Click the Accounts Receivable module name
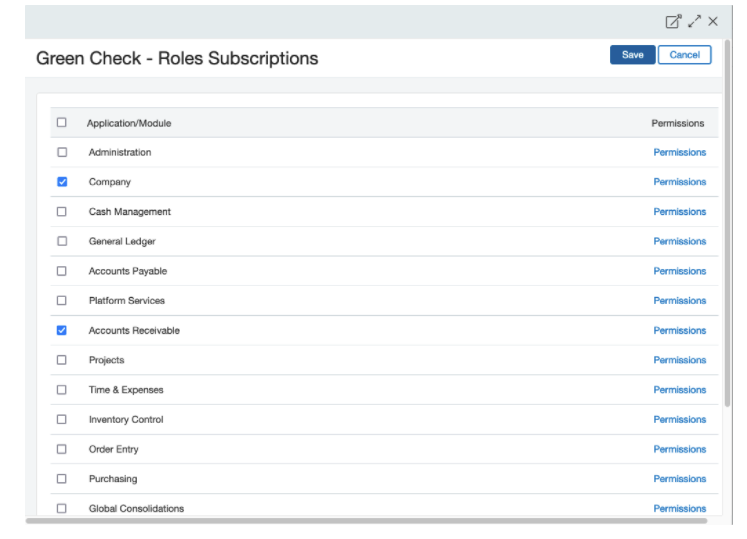This screenshot has width=747, height=539. (134, 330)
